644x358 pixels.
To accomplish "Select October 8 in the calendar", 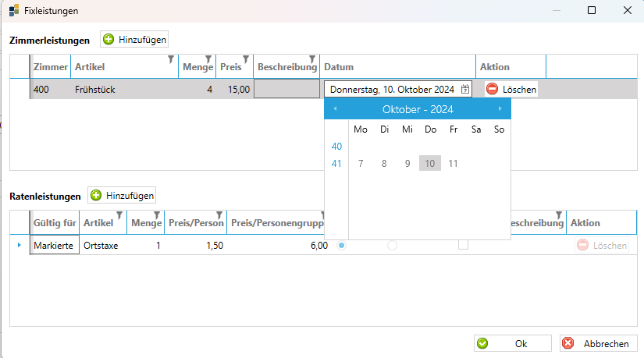I will [384, 163].
